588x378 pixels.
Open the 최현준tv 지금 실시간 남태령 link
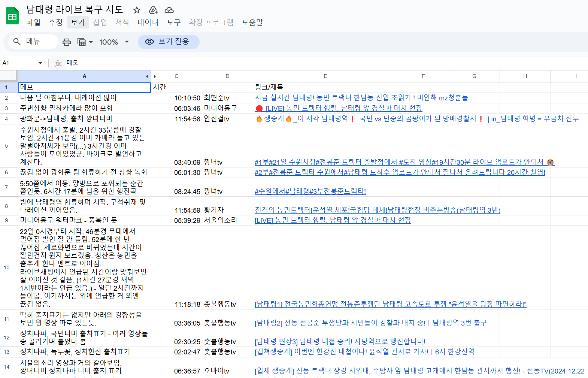click(x=363, y=98)
